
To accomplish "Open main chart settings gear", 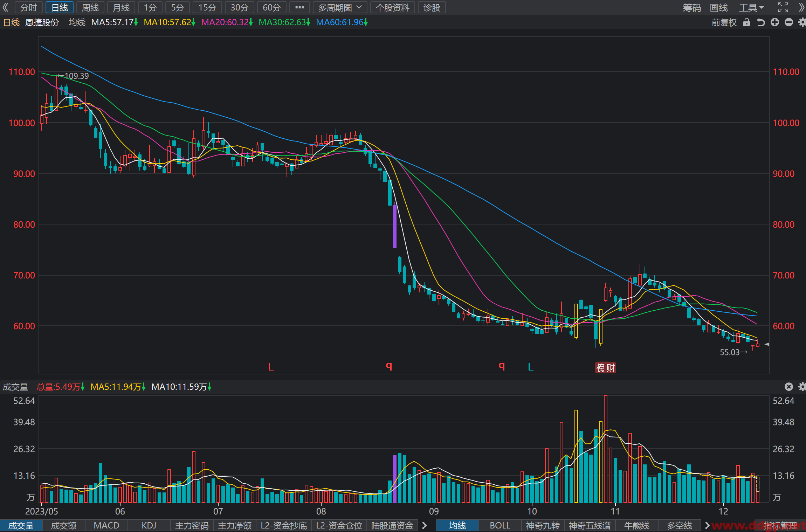I will (x=802, y=22).
